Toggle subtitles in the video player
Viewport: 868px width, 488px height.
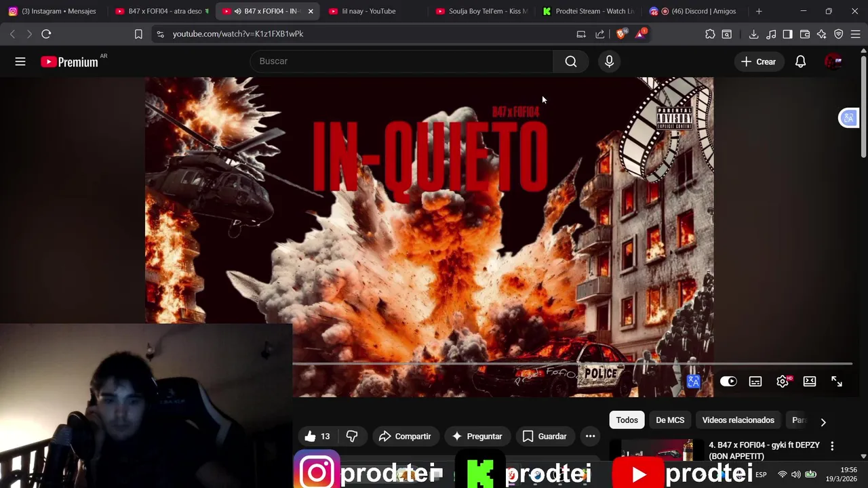click(x=755, y=382)
